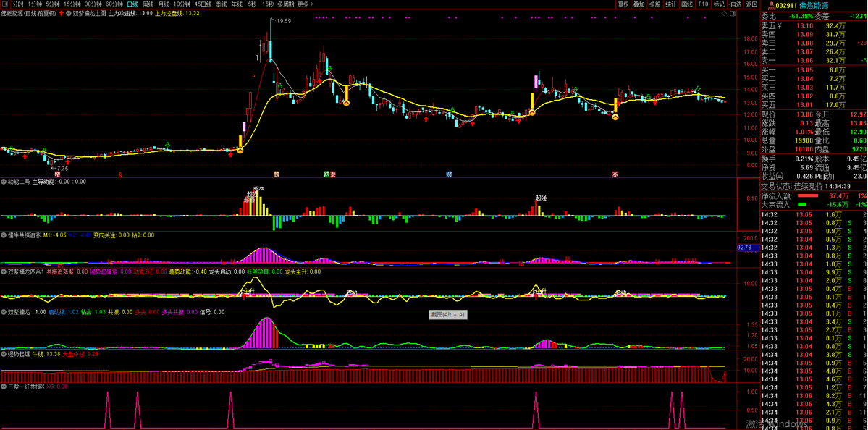The width and height of the screenshot is (868, 430).
Task: Expand the 强势起爆 indicator panel options
Action: [4, 353]
